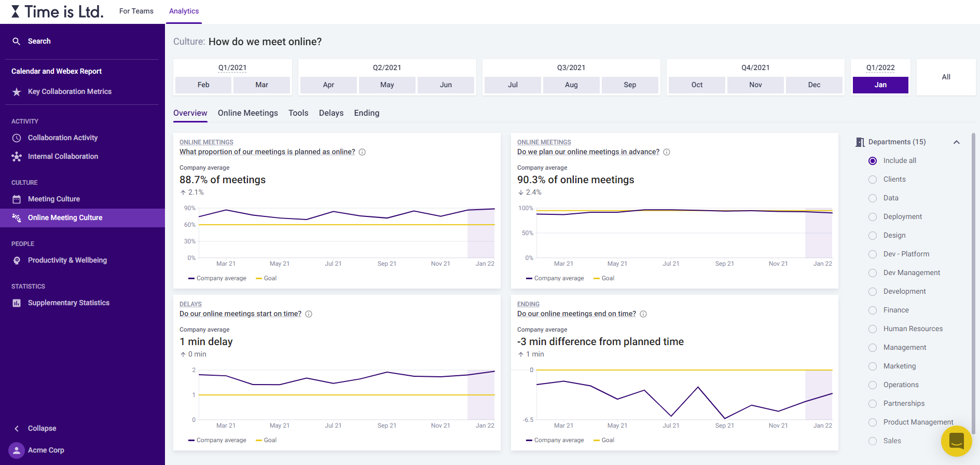Select the Partnerships department radio button
The width and height of the screenshot is (980, 465).
(x=873, y=404)
